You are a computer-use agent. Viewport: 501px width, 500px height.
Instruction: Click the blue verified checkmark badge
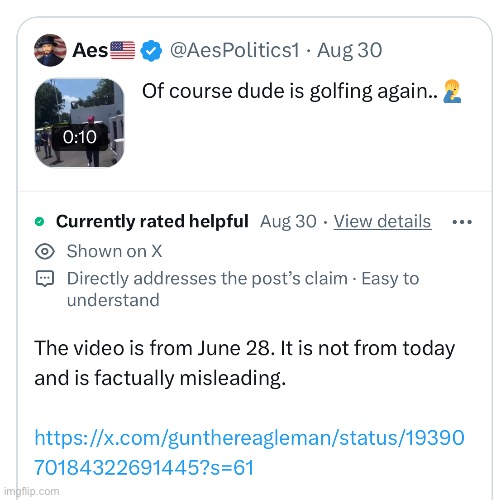pyautogui.click(x=151, y=51)
